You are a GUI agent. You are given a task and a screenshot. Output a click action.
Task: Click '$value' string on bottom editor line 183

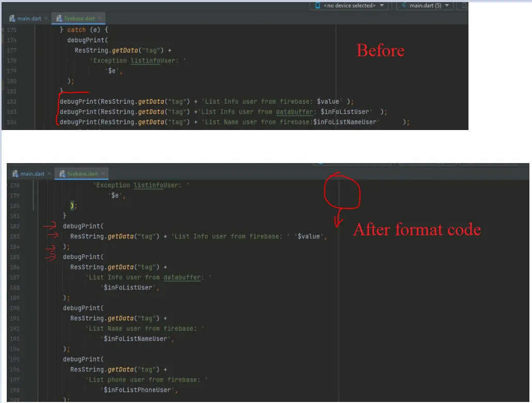(x=309, y=236)
